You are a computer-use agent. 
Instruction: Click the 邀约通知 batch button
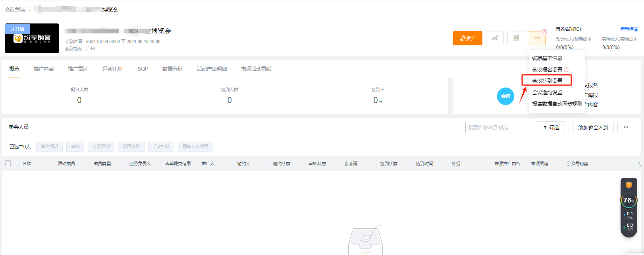tap(49, 147)
